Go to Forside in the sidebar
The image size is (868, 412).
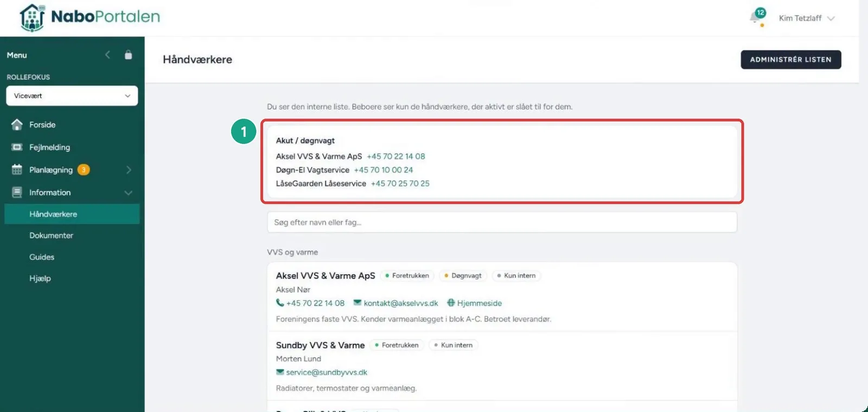(x=42, y=125)
